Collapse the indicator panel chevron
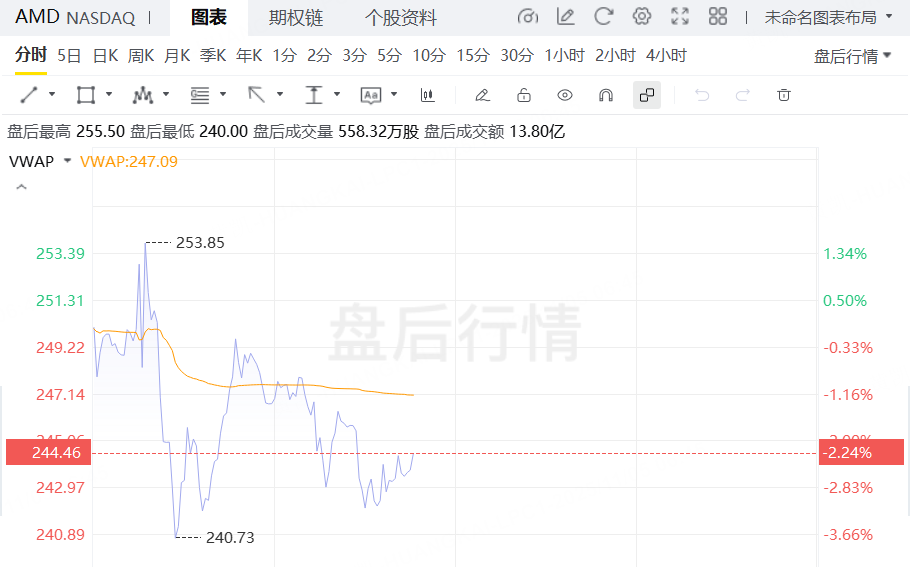This screenshot has height=567, width=910. [x=21, y=187]
